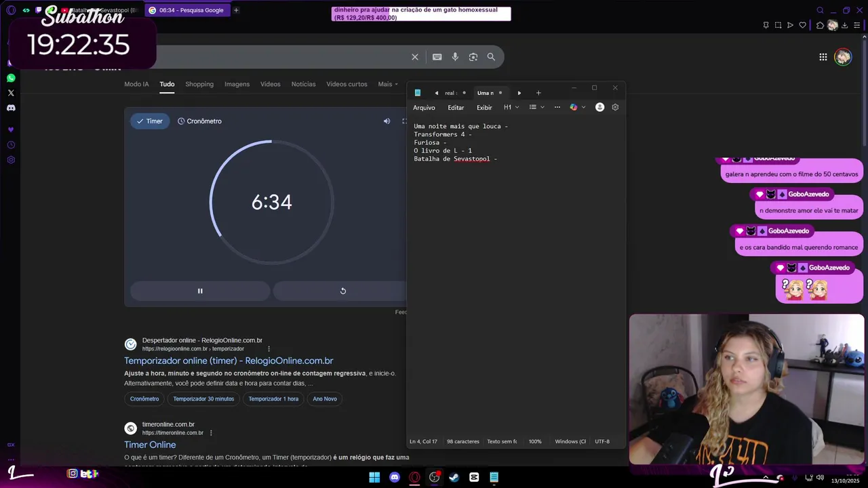
Task: Open Notepad settings gear
Action: tap(615, 107)
